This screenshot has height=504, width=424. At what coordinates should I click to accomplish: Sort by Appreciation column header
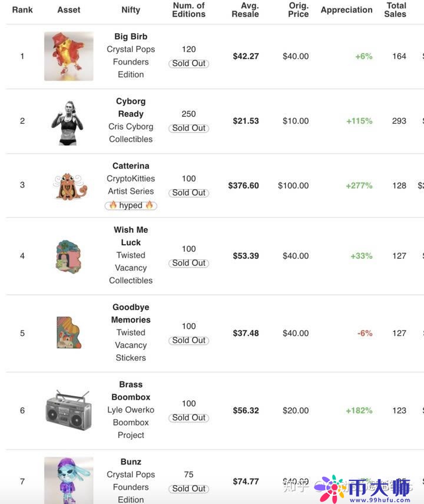[346, 10]
